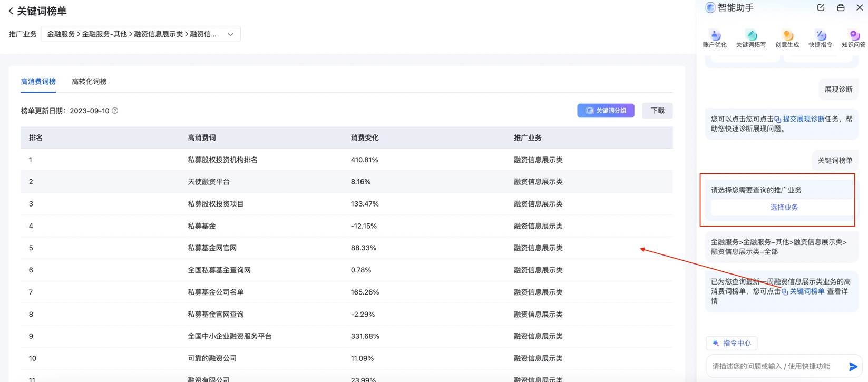Switch to 高转化词榜 tab

[x=89, y=82]
